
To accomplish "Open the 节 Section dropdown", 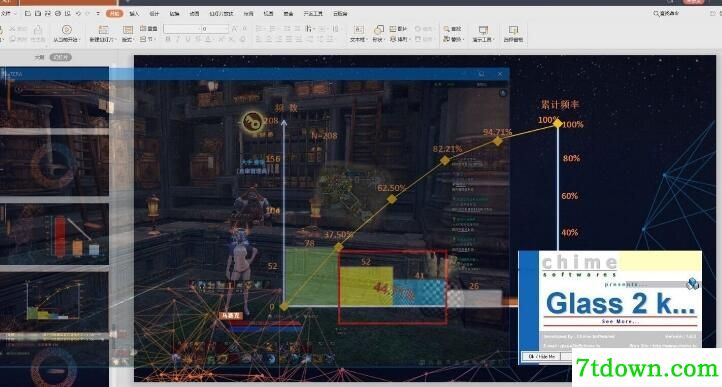I will point(147,40).
